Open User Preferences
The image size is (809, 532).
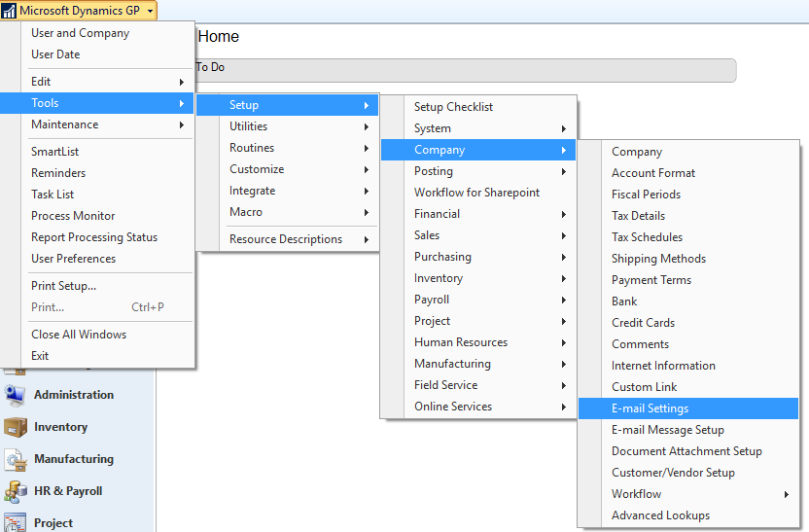click(x=97, y=259)
